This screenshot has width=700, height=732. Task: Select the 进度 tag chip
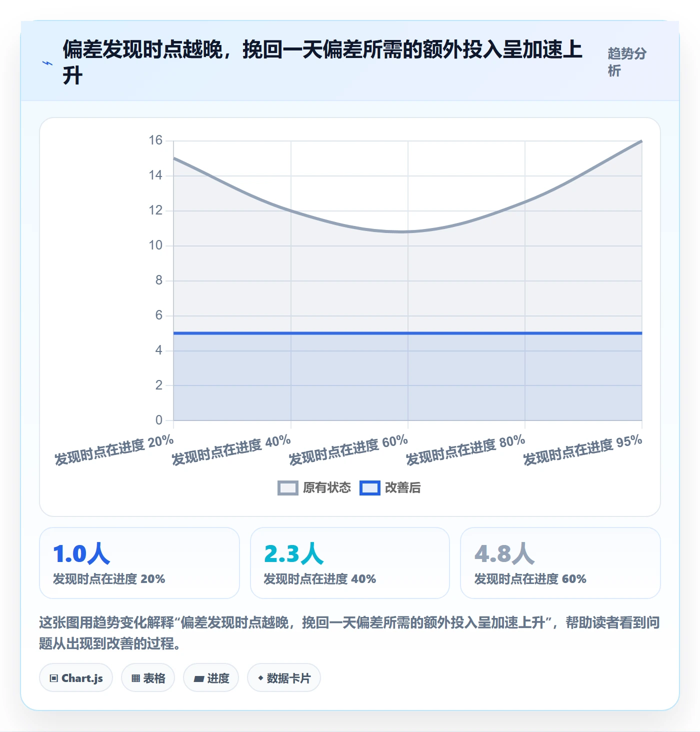211,678
